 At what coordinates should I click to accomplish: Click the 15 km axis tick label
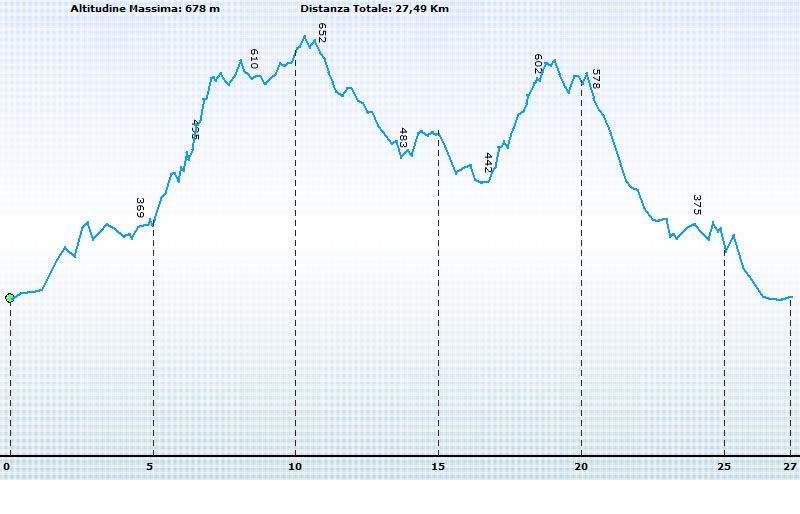438,467
